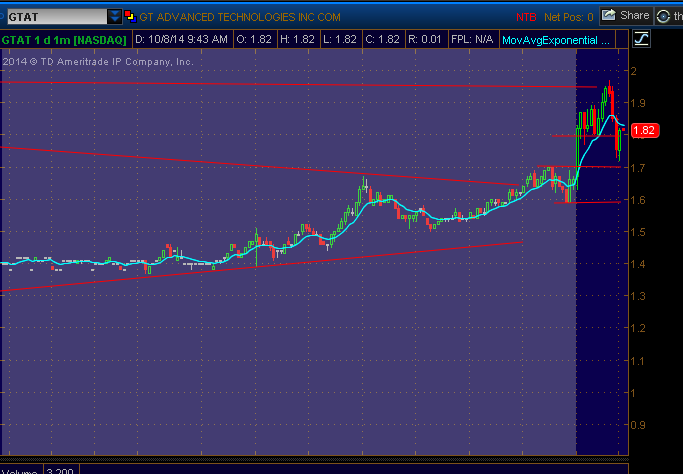
Task: Click the GT ADVANCED TECHNOLOGIES INC COM name
Action: click(x=240, y=17)
